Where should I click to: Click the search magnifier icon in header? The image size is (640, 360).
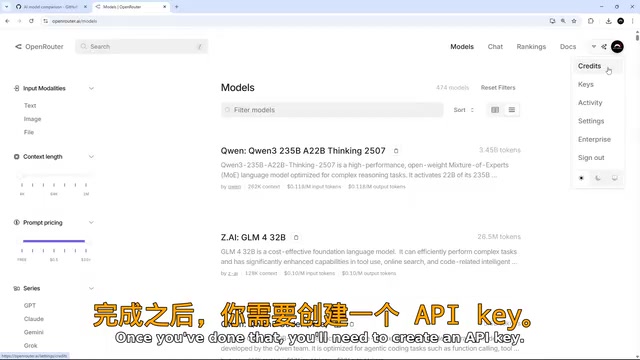tap(83, 47)
